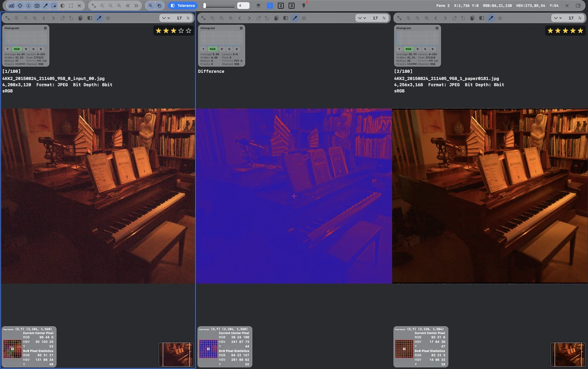Collapse the right pane Histogram panel

[x=437, y=28]
